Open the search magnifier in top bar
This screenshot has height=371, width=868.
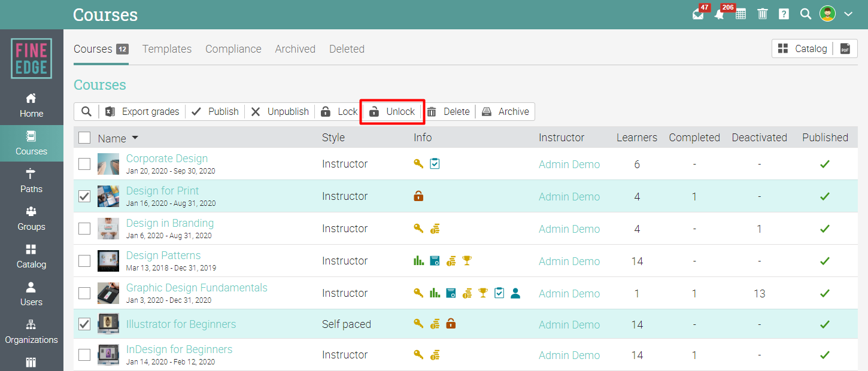(x=806, y=14)
